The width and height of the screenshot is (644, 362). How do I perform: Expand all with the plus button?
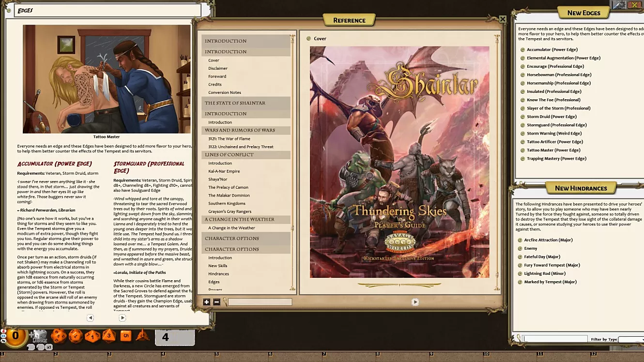pyautogui.click(x=207, y=302)
